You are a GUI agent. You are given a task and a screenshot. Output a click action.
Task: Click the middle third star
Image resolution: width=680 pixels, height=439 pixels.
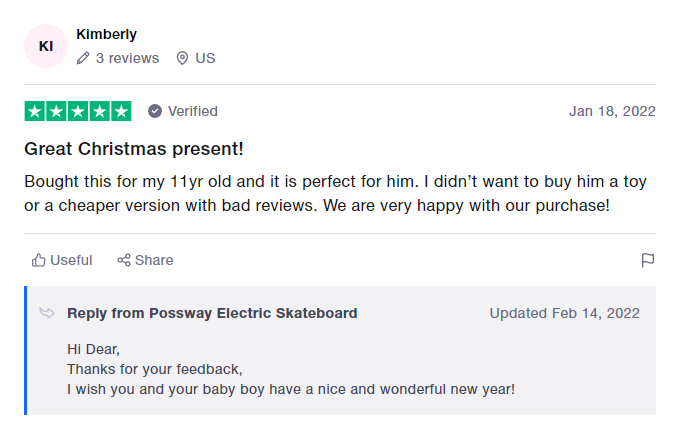coord(78,111)
